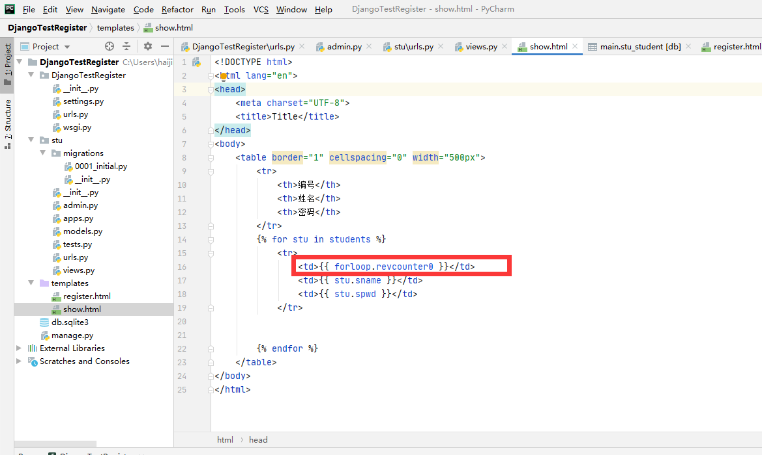Open the Help menu
The height and width of the screenshot is (455, 762).
(x=323, y=9)
